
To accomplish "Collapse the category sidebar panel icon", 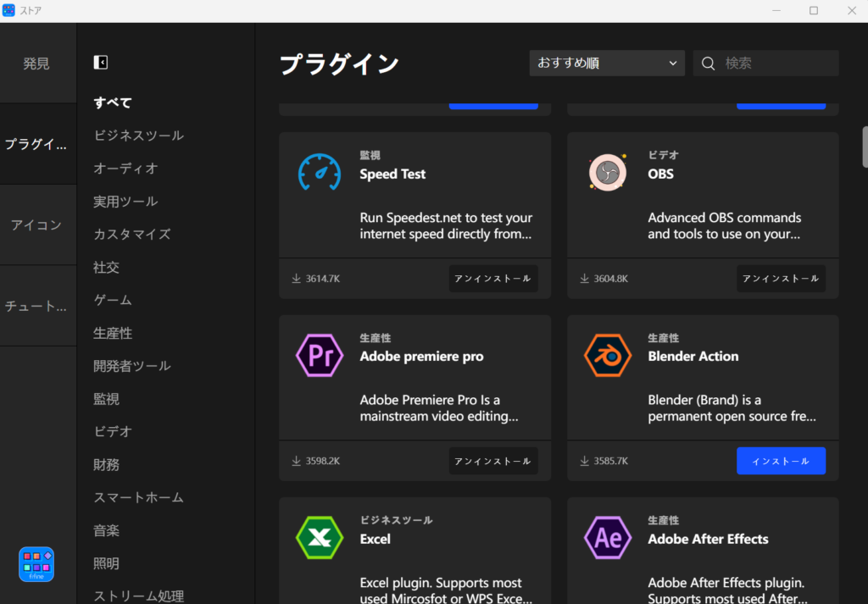I will (x=101, y=62).
